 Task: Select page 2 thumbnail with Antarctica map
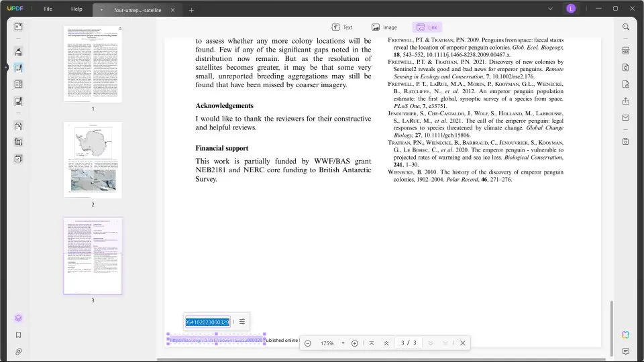(x=93, y=160)
